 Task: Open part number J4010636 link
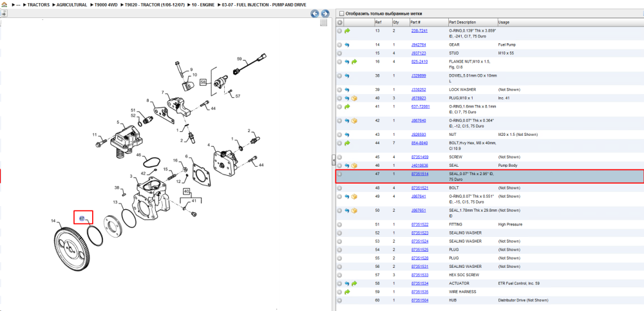click(x=419, y=165)
